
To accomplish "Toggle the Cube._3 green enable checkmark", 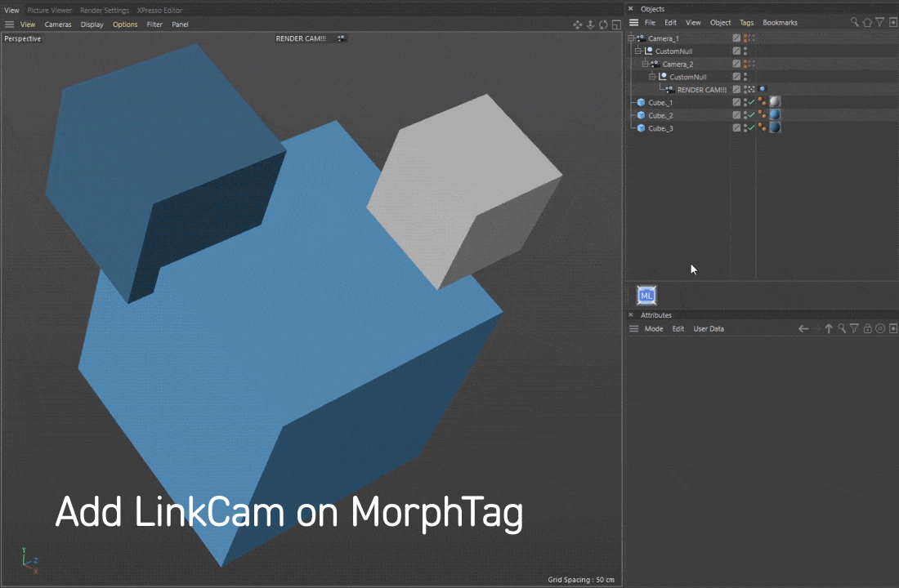I will point(751,127).
